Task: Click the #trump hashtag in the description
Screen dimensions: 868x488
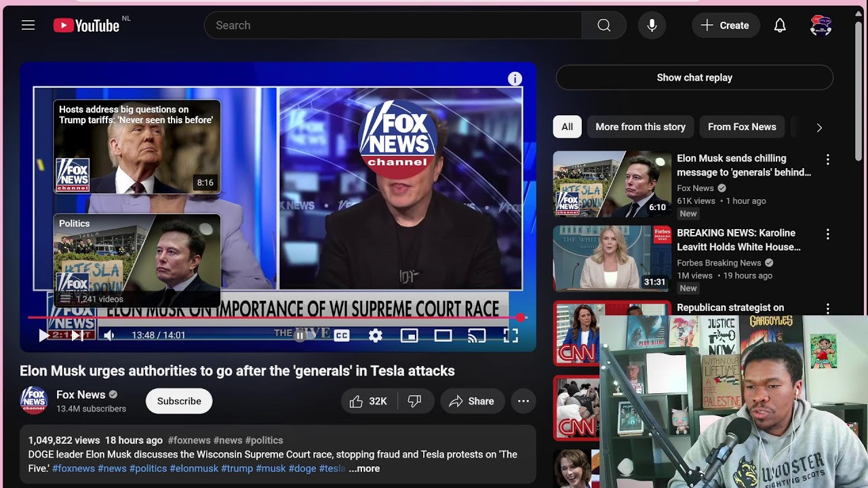Action: pyautogui.click(x=237, y=468)
